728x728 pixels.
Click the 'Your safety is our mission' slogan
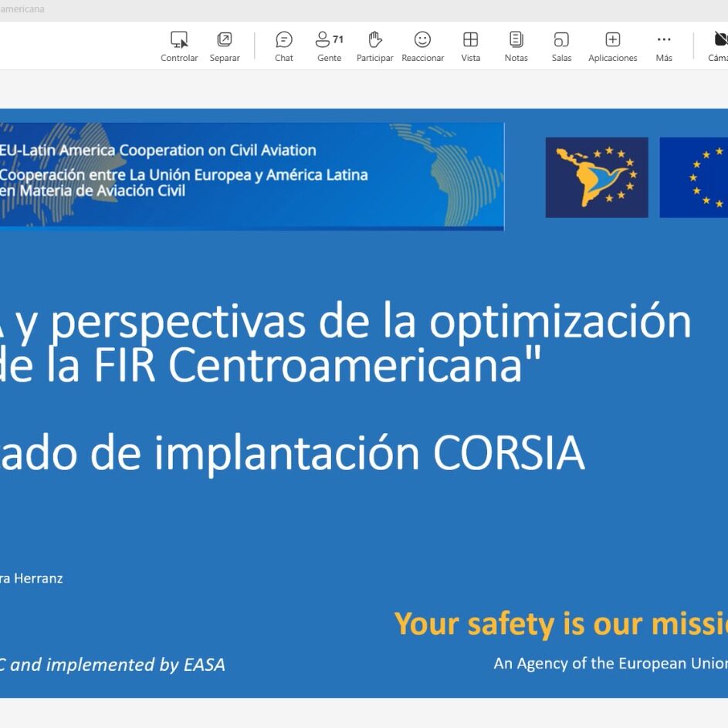pyautogui.click(x=560, y=624)
